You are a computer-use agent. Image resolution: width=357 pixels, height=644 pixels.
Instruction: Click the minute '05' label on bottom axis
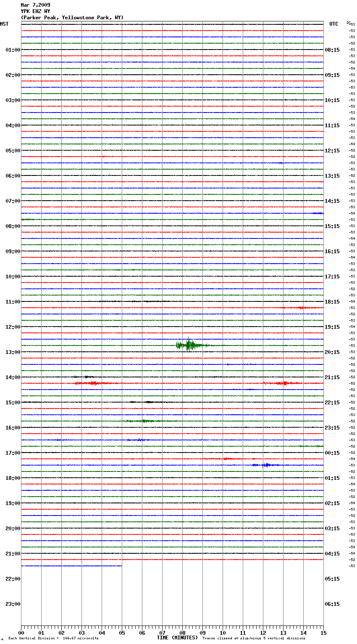tap(122, 633)
